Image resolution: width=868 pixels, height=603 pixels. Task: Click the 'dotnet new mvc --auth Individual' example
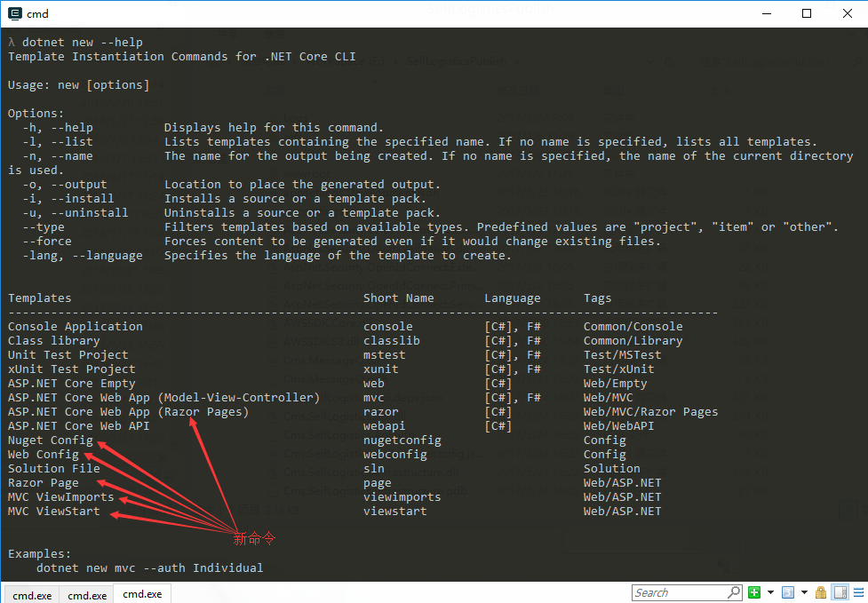click(x=149, y=568)
